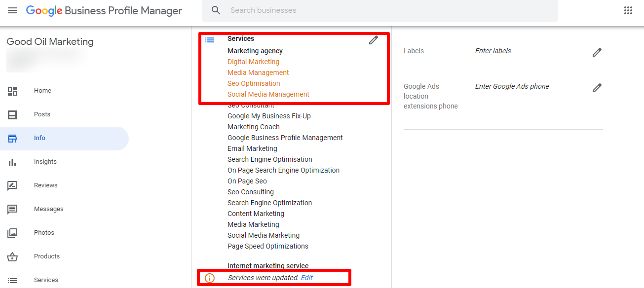Click the search magnifier icon
The width and height of the screenshot is (644, 288).
[216, 10]
